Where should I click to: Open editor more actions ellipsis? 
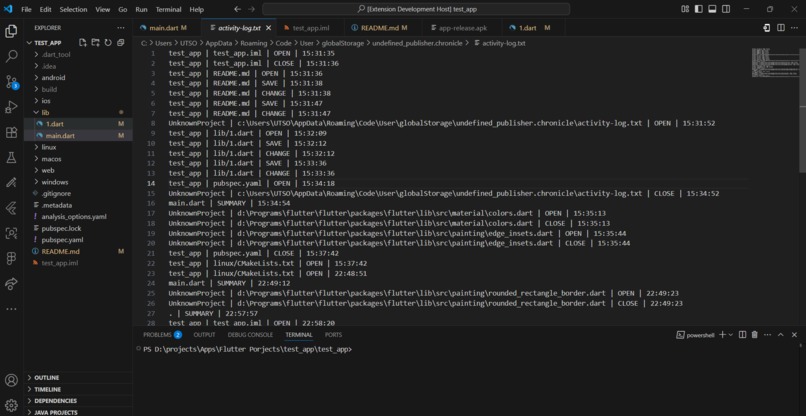pyautogui.click(x=795, y=28)
